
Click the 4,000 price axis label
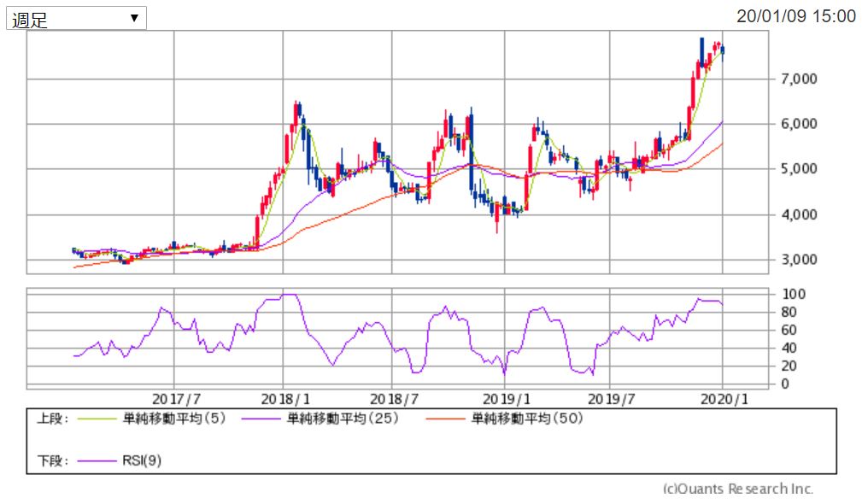[x=800, y=214]
